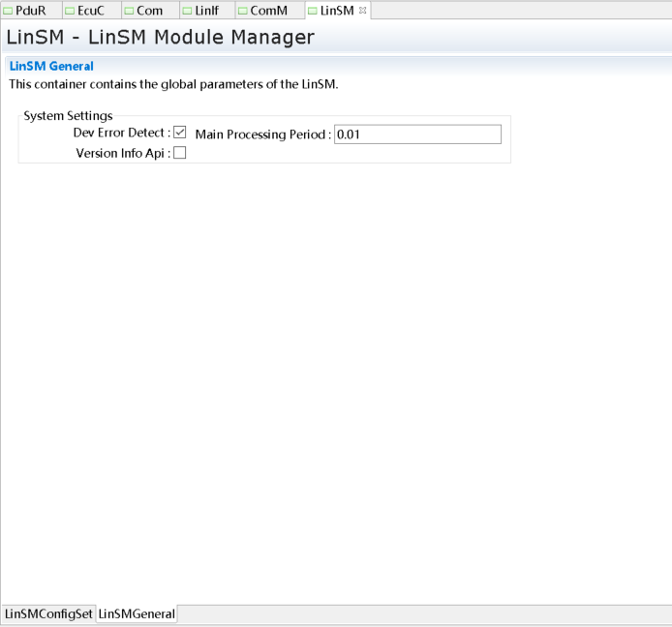Viewport: 672px width, 627px height.
Task: Open the LinIf editor tab
Action: coord(207,11)
